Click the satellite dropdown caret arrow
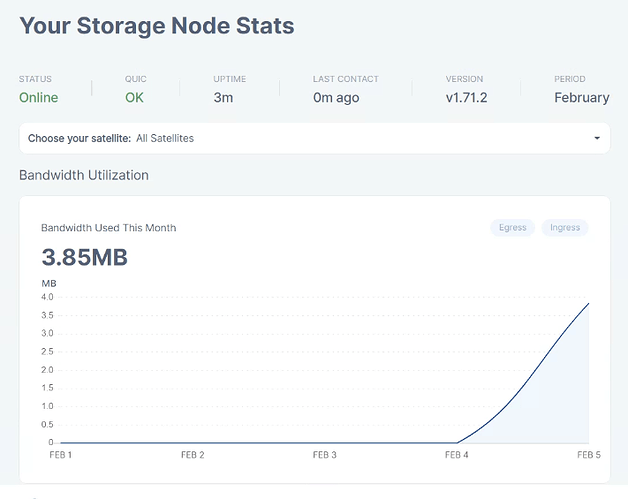Image resolution: width=628 pixels, height=499 pixels. click(597, 139)
